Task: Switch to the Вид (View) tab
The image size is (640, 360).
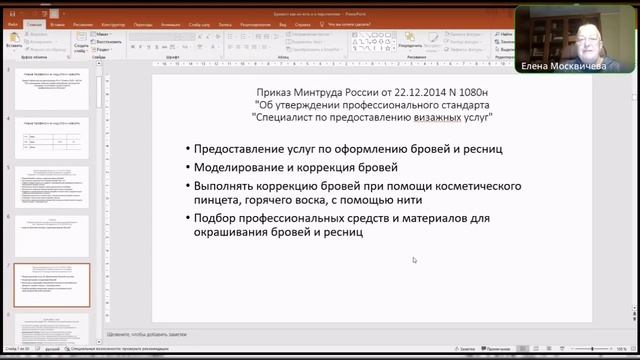Action: pyautogui.click(x=282, y=25)
